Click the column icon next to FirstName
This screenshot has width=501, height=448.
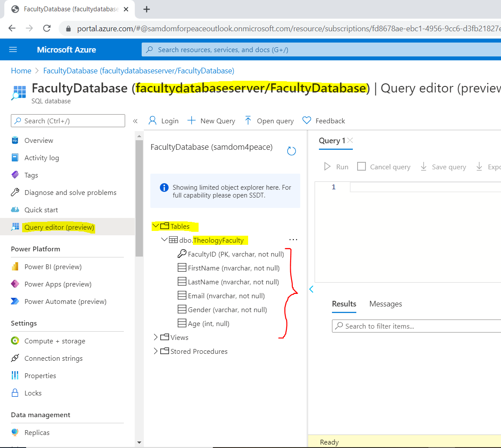pyautogui.click(x=182, y=267)
